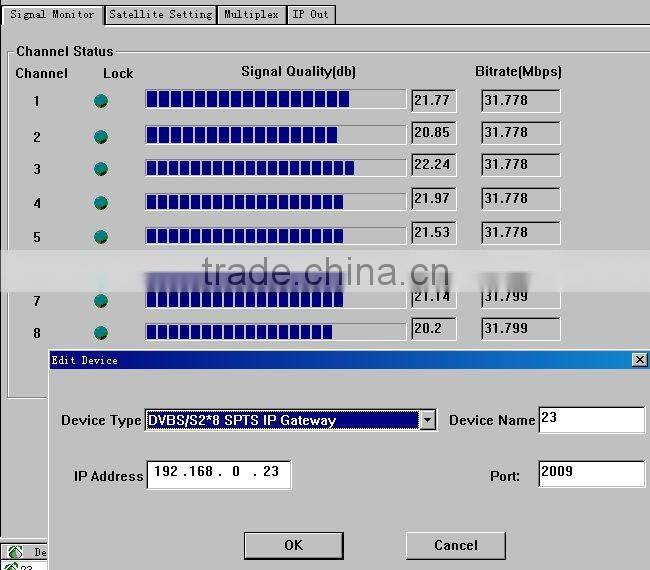Click channel 3 bitrate field
The height and width of the screenshot is (570, 650).
521,165
